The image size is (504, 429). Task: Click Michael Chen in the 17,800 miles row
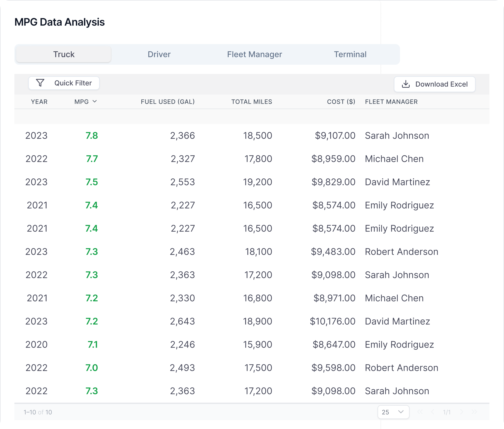[394, 159]
